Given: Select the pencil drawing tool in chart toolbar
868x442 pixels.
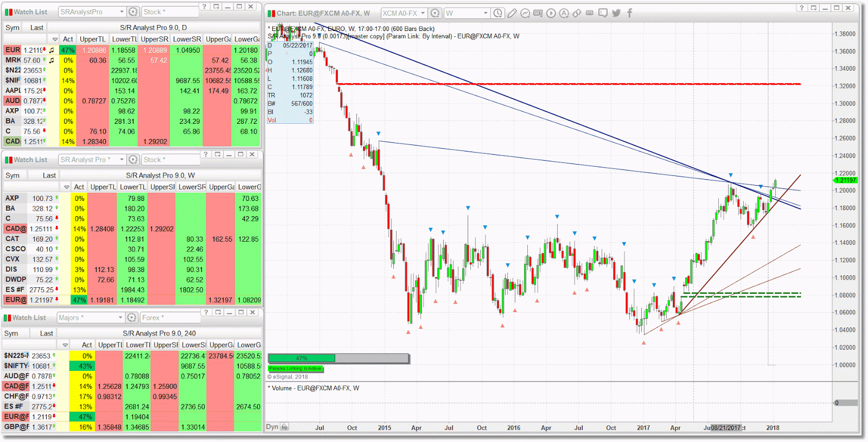Looking at the screenshot, I should (x=512, y=12).
